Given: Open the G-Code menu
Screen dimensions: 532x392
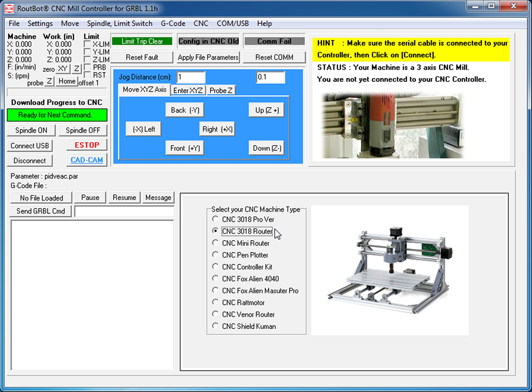Looking at the screenshot, I should tap(173, 23).
